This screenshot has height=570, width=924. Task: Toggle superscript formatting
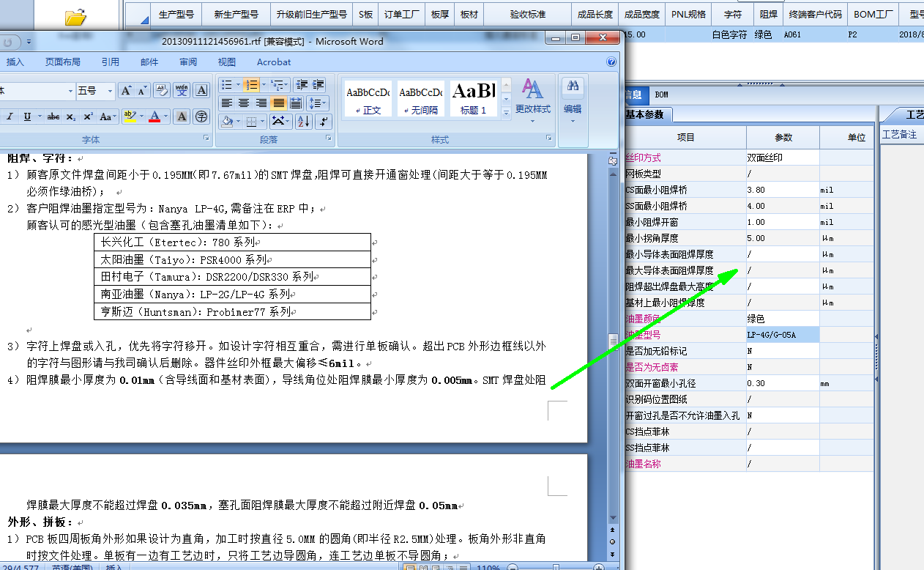tap(88, 116)
